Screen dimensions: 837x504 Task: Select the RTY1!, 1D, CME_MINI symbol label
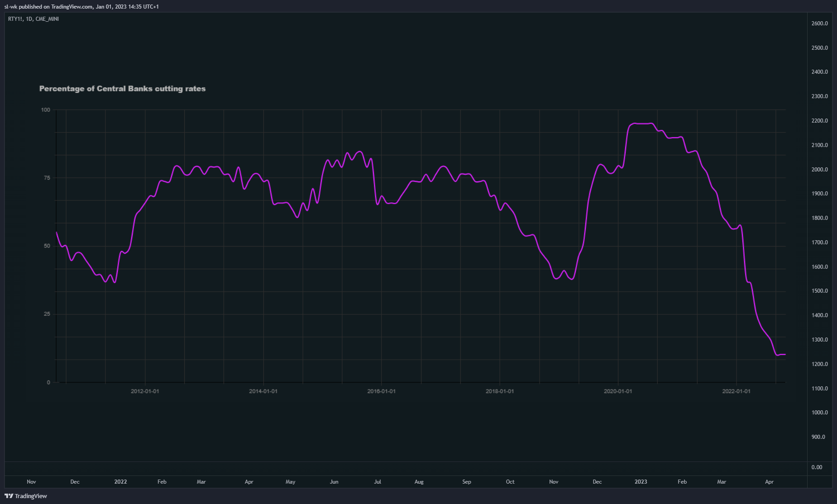click(33, 19)
